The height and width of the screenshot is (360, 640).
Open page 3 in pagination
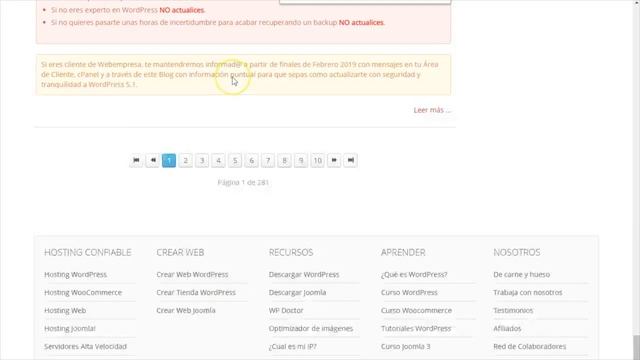(x=202, y=160)
